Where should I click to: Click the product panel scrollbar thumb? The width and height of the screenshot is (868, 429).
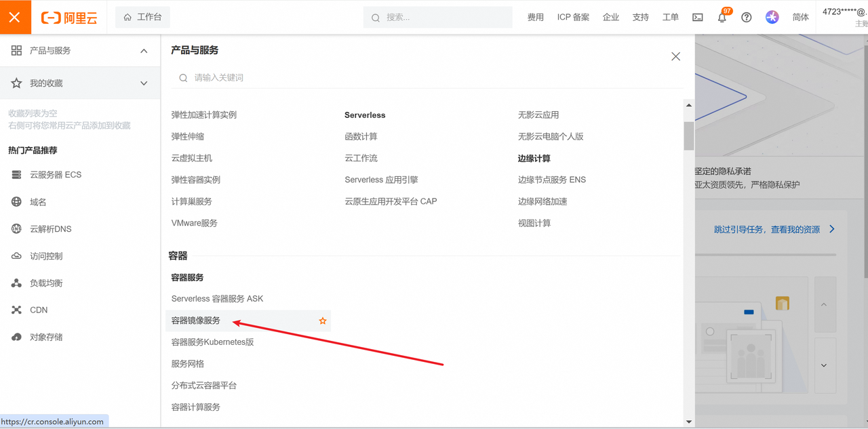coord(689,136)
